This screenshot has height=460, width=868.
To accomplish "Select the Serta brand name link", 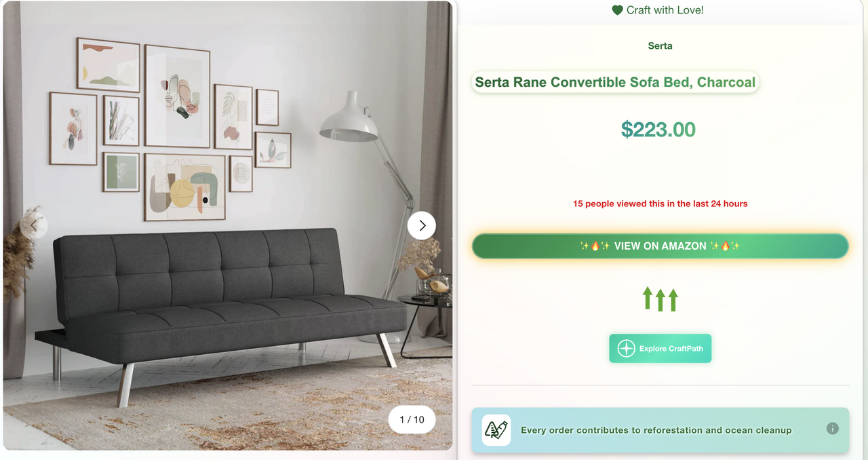I will coord(660,46).
